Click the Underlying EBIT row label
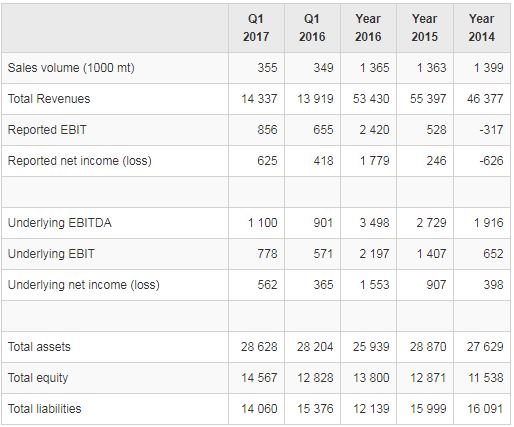The height and width of the screenshot is (427, 514). coord(51,254)
